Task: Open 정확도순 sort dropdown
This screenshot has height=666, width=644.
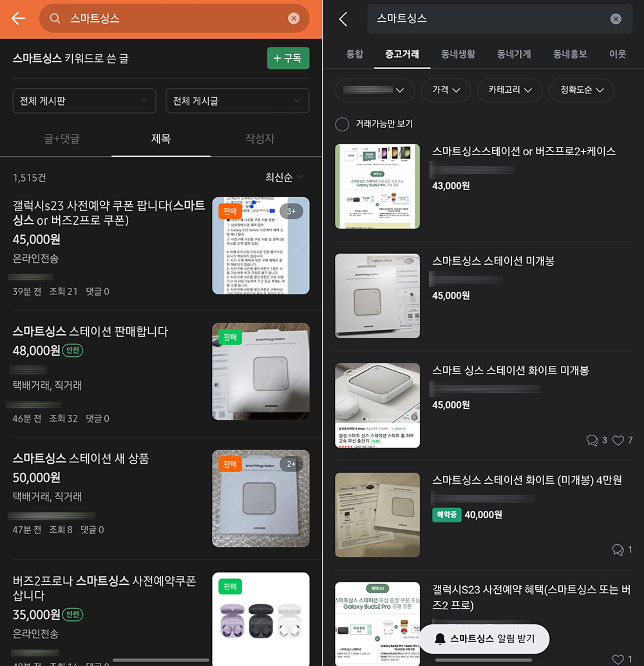Action: 582,90
